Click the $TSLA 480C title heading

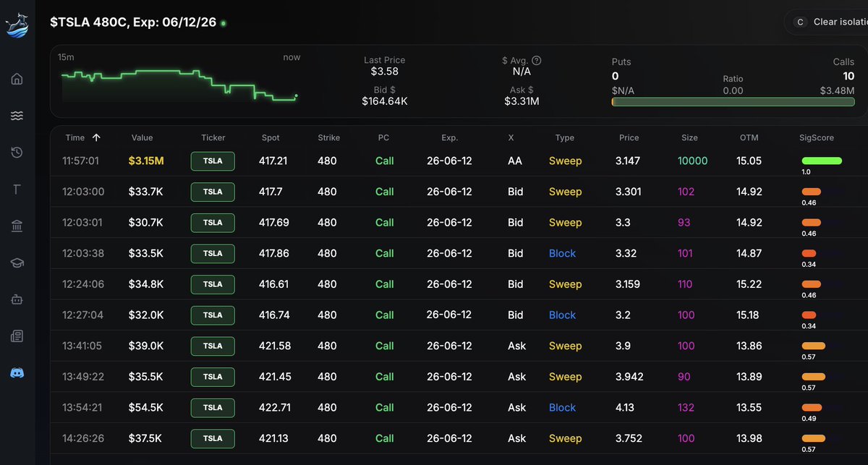[x=133, y=23]
